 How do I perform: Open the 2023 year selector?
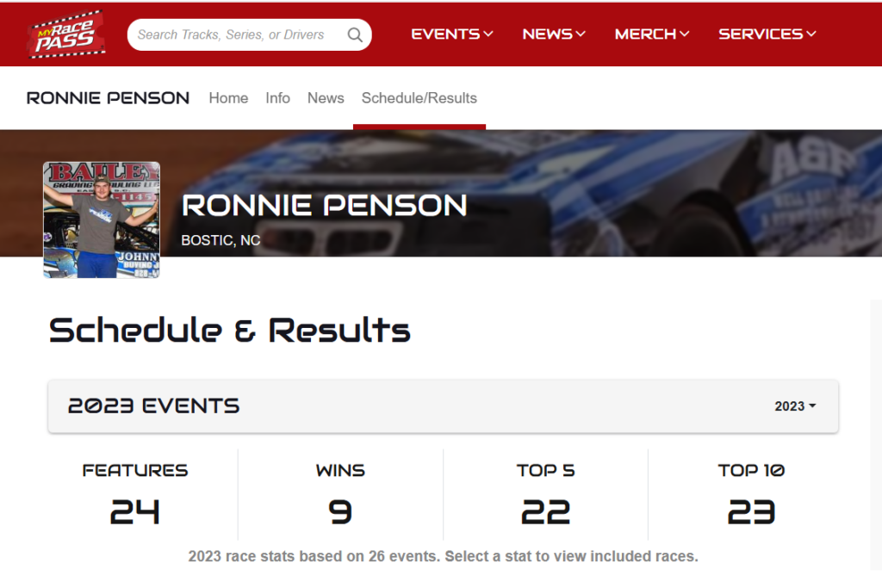pos(795,406)
